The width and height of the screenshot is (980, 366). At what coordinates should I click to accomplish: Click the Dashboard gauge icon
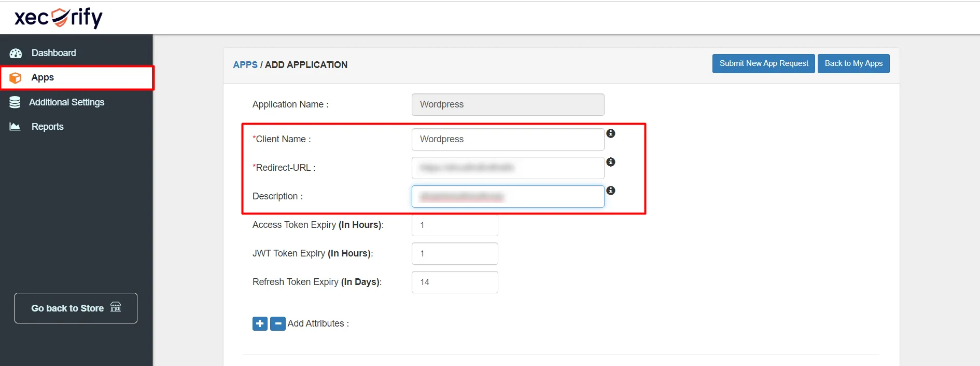[x=16, y=53]
